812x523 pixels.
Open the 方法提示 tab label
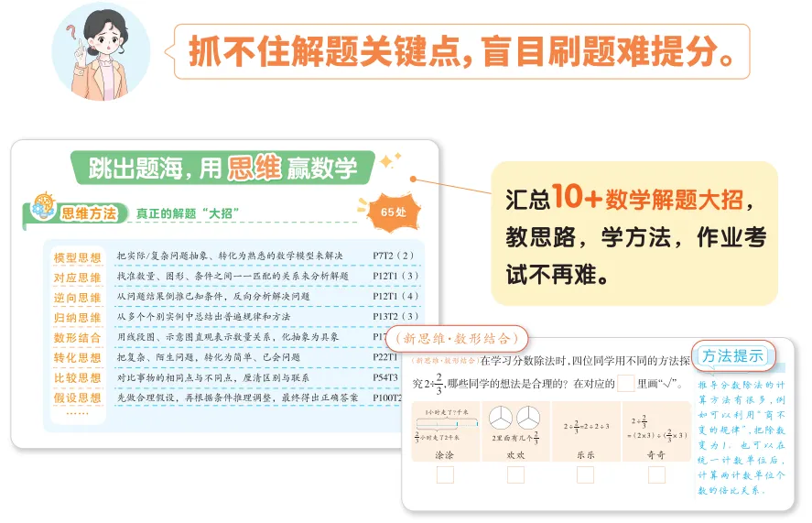(733, 356)
